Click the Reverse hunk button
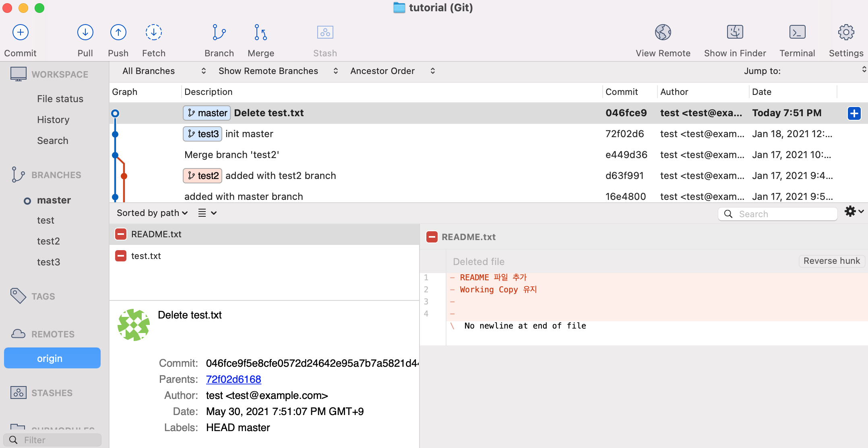This screenshot has width=868, height=448. point(831,261)
